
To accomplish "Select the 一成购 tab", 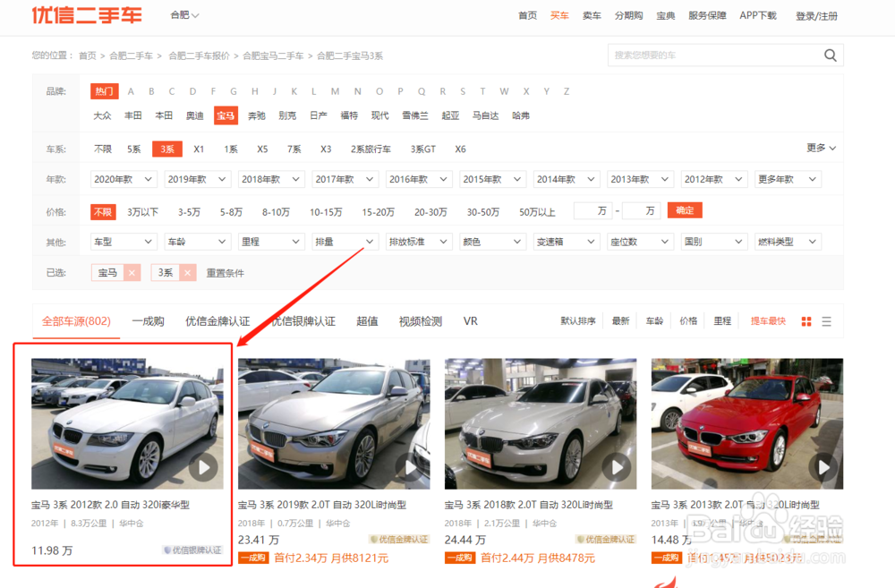I will click(x=148, y=321).
